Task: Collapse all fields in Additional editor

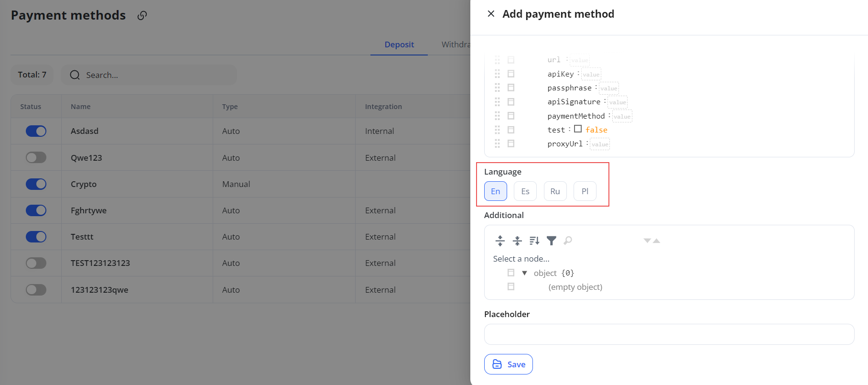Action: click(x=517, y=241)
